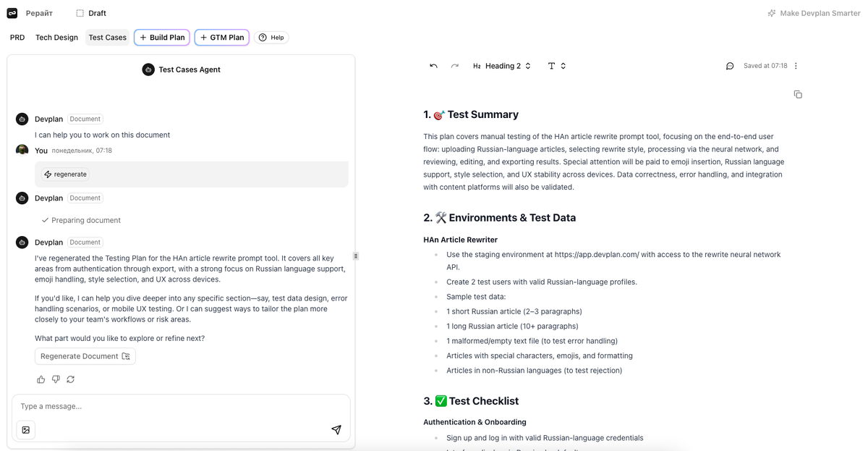Type in the message input field
Viewport: 868px width, 451px height.
click(174, 407)
